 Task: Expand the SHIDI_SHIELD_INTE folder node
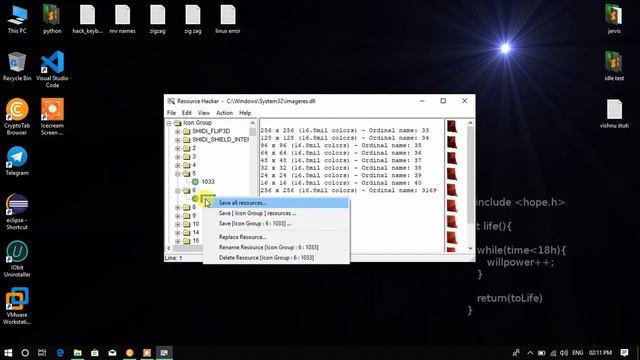178,140
